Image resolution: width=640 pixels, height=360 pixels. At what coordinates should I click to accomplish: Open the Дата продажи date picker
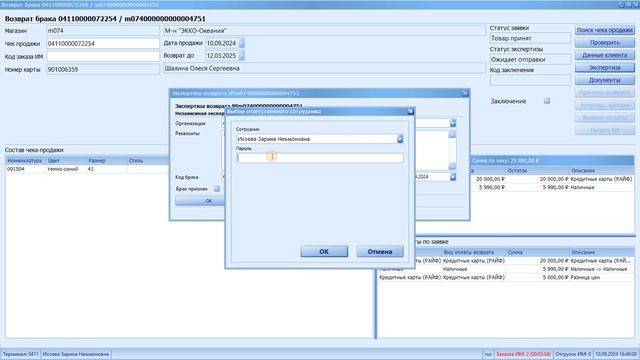242,43
